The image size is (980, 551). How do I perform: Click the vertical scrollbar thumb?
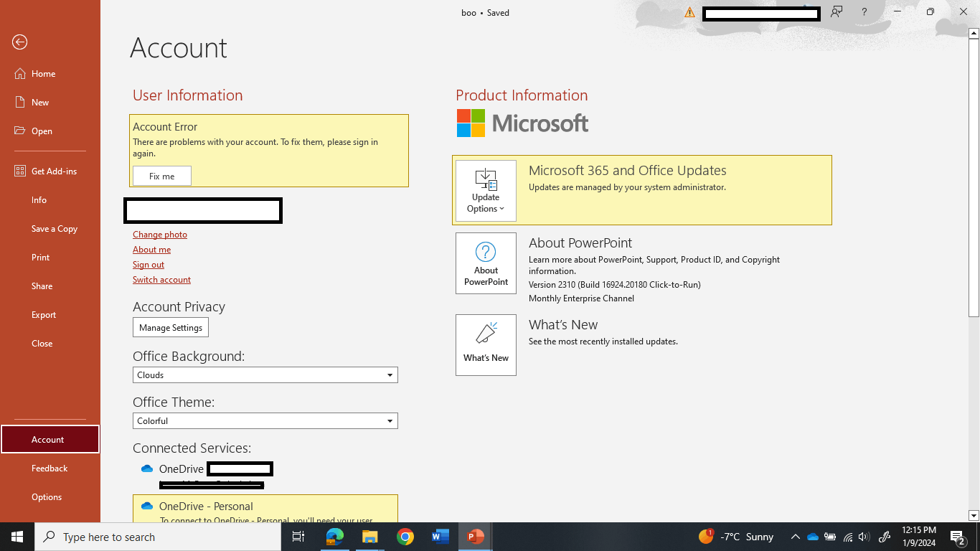974,178
